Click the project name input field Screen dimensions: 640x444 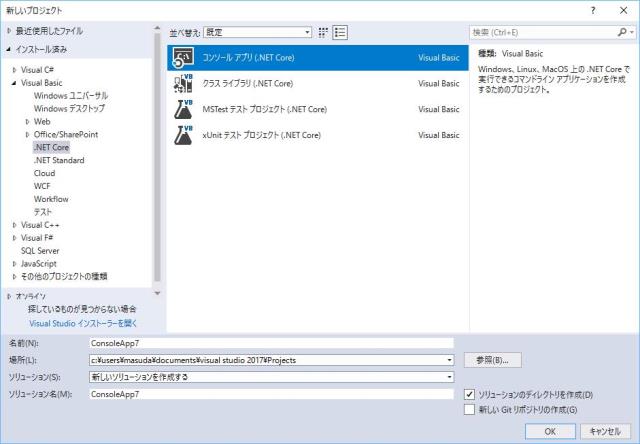[272, 342]
